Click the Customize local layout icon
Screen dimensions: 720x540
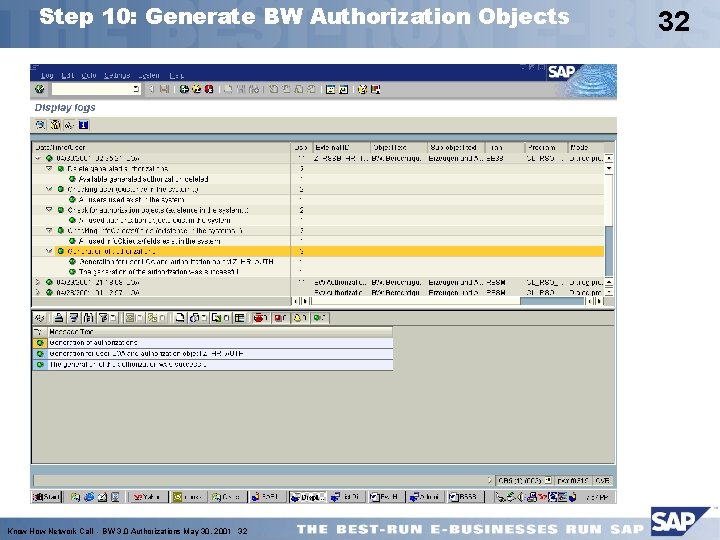[x=376, y=89]
